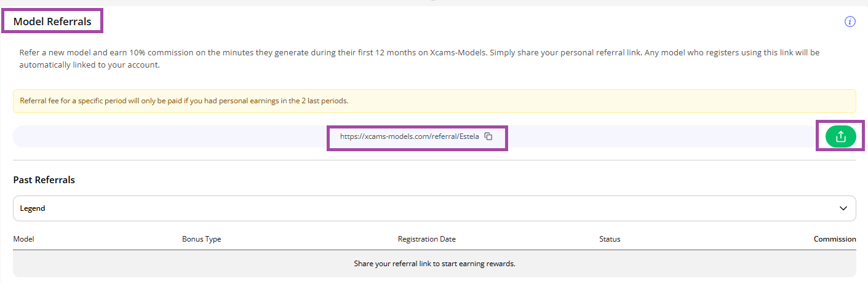Click the Status column header
The image size is (868, 284).
tap(610, 239)
